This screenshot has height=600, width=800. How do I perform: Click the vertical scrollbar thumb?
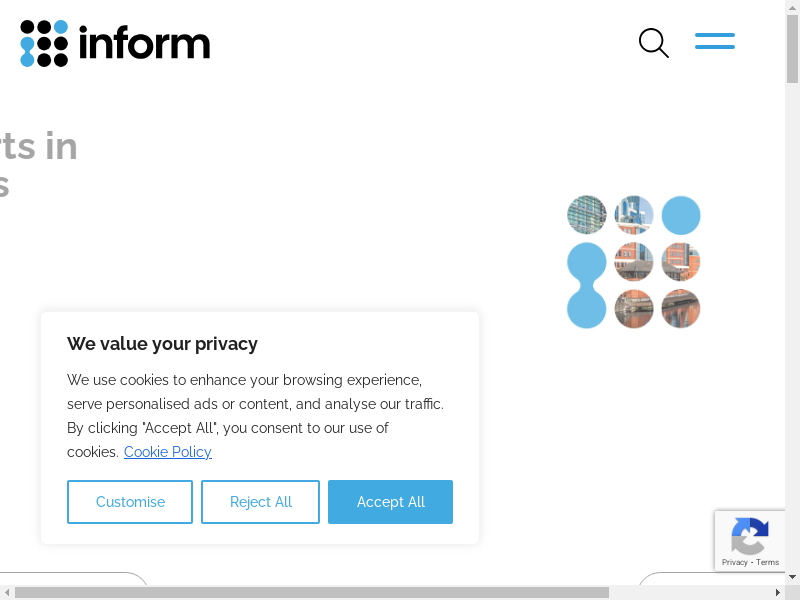tap(792, 50)
